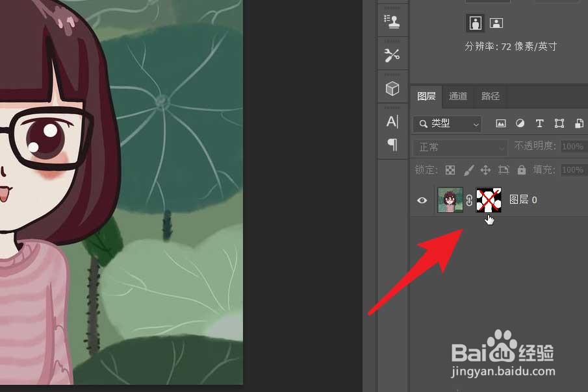
Task: Select the 图层 0 image thumbnail
Action: point(450,200)
